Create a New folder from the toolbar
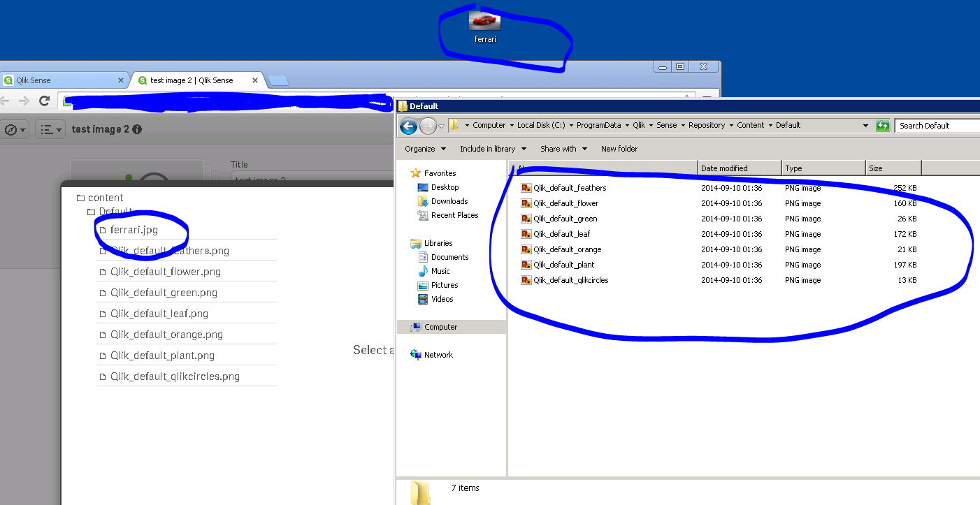 click(619, 149)
